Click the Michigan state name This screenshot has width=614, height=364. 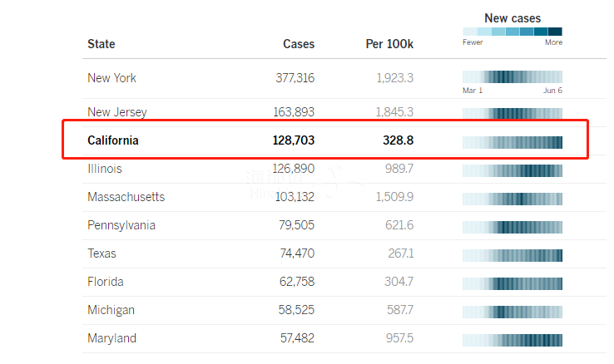coord(111,310)
